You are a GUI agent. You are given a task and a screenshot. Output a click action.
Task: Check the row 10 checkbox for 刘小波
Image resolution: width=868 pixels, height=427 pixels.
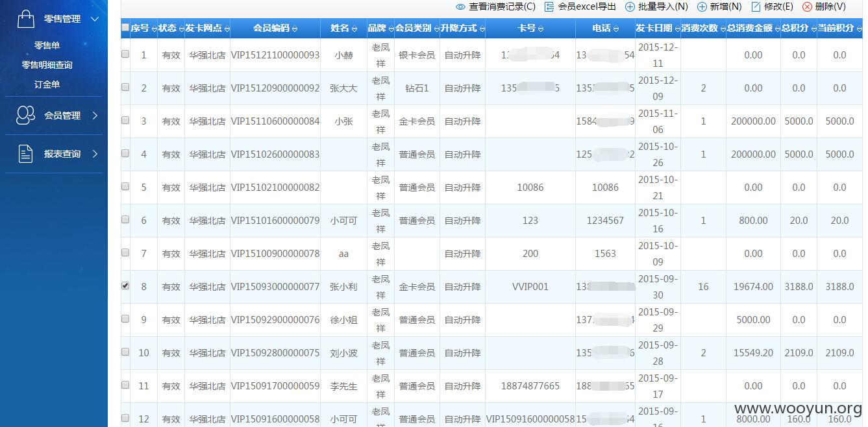point(125,352)
